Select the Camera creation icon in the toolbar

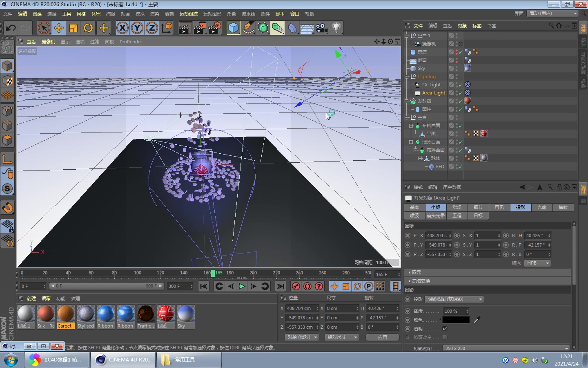tap(321, 28)
